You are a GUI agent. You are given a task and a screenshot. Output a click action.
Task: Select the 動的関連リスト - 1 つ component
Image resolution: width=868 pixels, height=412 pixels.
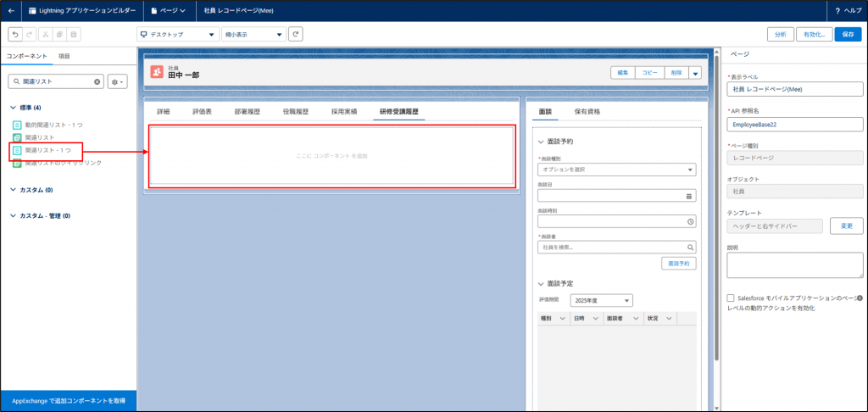pyautogui.click(x=52, y=125)
